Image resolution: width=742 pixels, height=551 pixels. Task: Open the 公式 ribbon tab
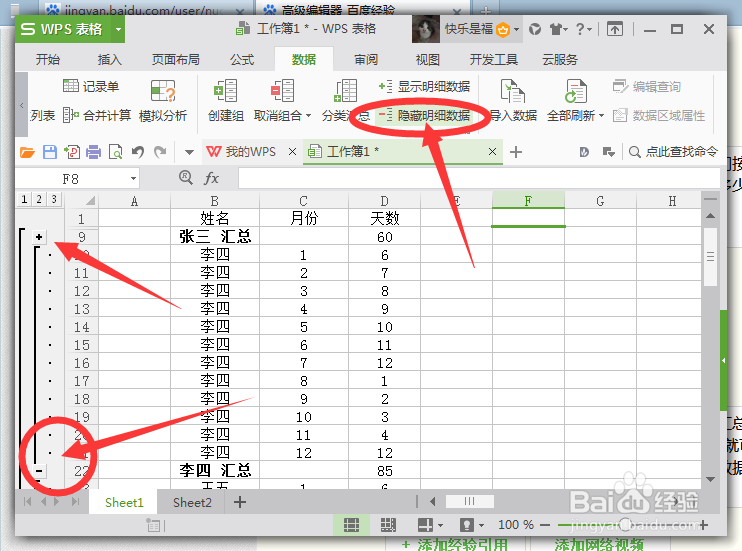[242, 60]
